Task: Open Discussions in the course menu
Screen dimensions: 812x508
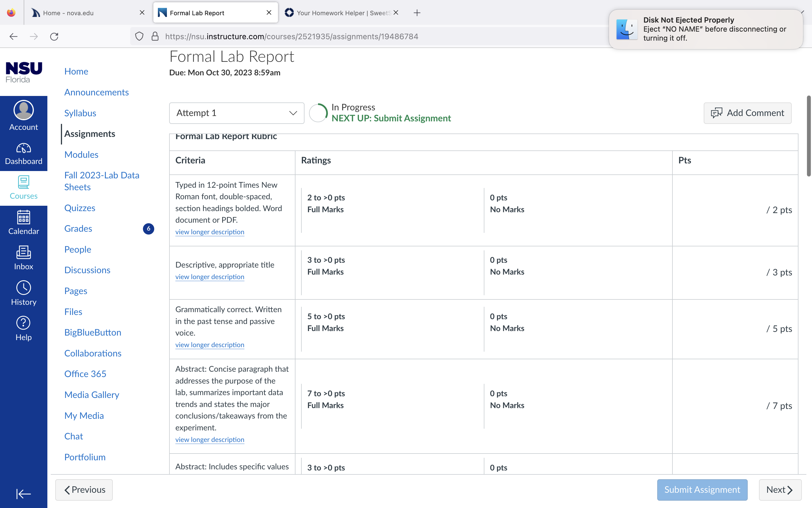Action: (x=87, y=270)
